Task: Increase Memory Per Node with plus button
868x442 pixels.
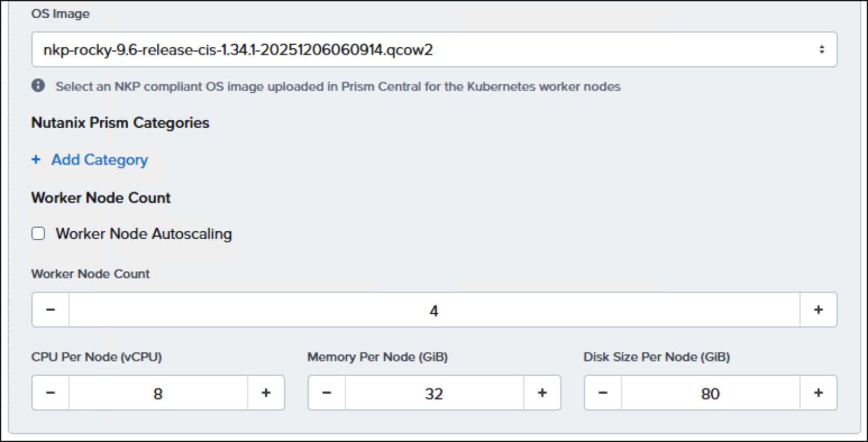Action: pos(542,393)
